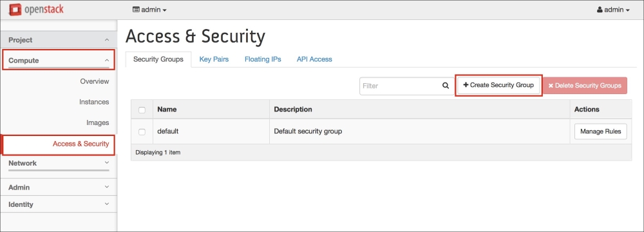Switch to the Floating IPs tab
Viewport: 644px width, 232px height.
point(263,59)
